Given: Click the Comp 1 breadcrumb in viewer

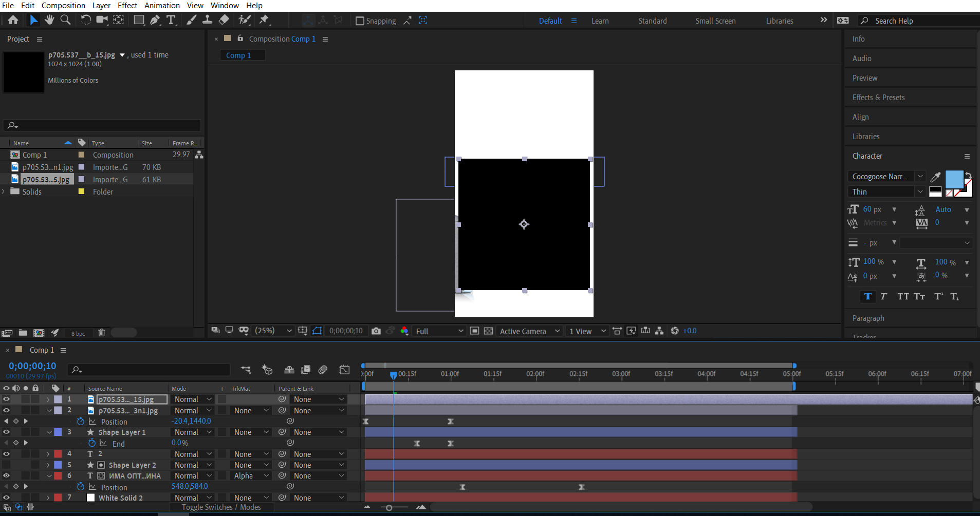Looking at the screenshot, I should pos(238,55).
